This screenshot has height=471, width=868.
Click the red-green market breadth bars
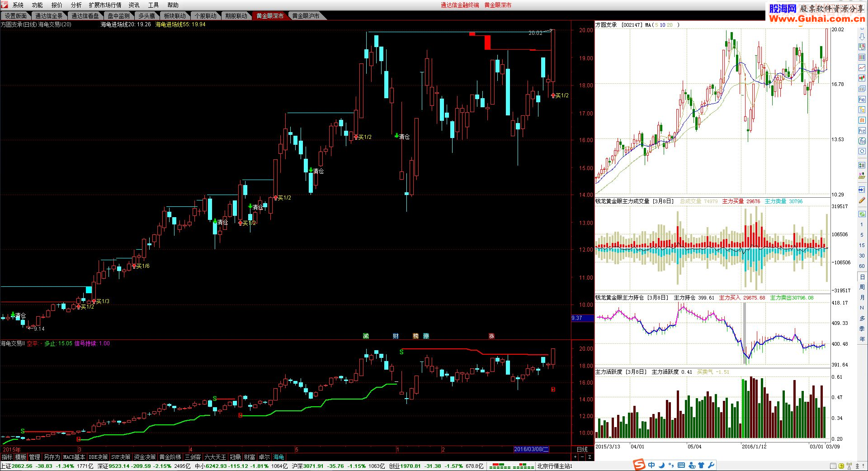click(512, 466)
